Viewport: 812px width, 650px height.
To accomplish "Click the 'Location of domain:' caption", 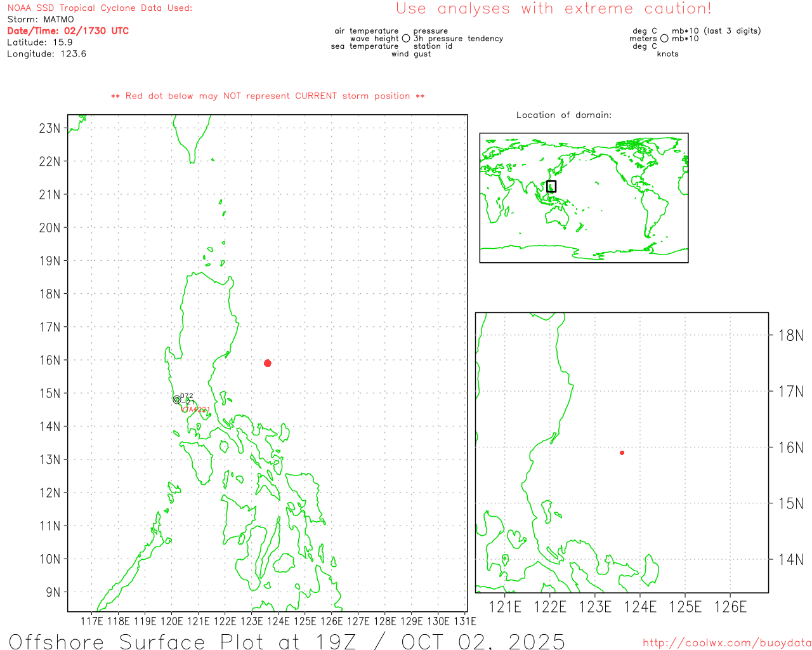I will click(563, 115).
